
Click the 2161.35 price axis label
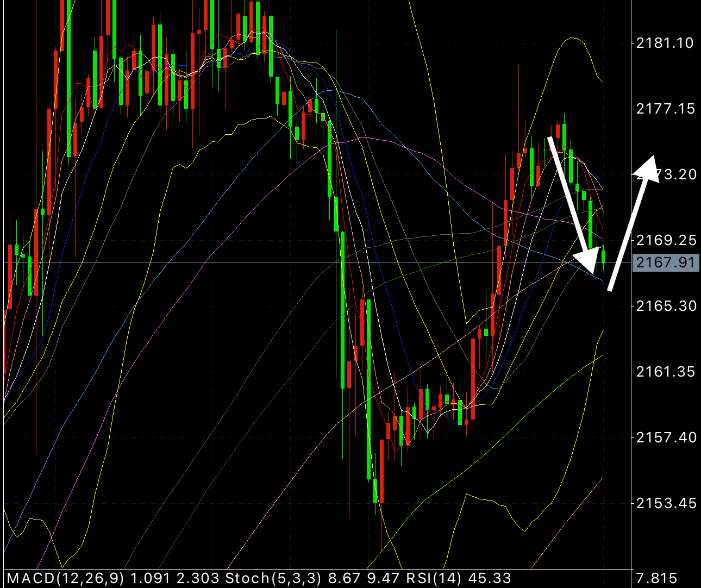[666, 372]
